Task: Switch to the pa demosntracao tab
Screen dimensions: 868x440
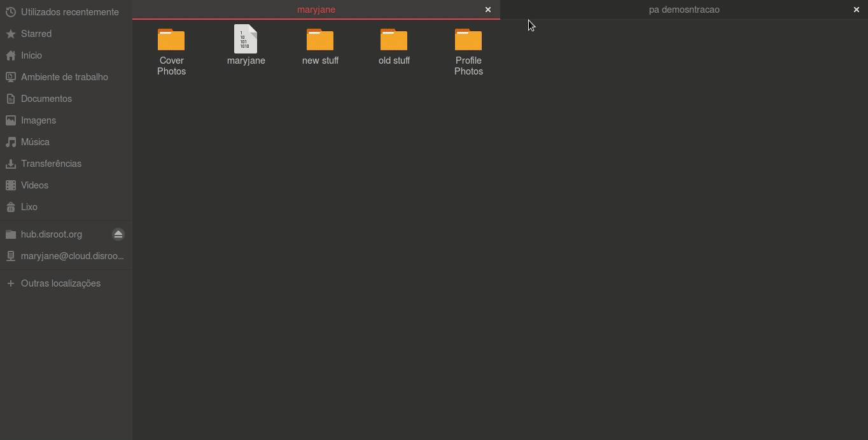Action: pyautogui.click(x=683, y=10)
